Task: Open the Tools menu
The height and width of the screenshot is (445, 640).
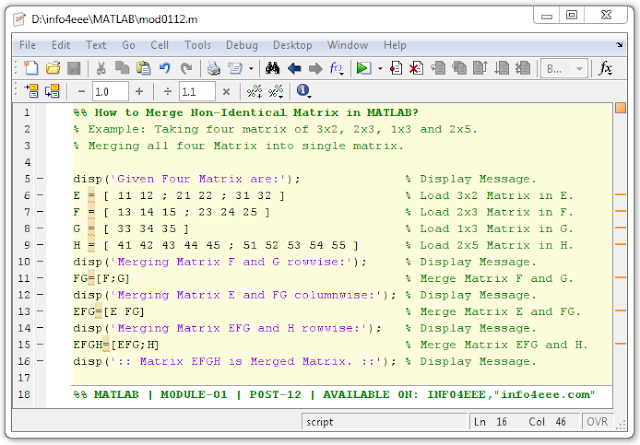Action: (x=198, y=45)
